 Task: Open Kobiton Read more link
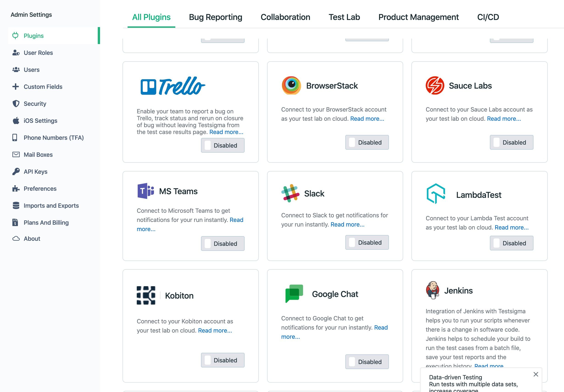[x=215, y=330]
